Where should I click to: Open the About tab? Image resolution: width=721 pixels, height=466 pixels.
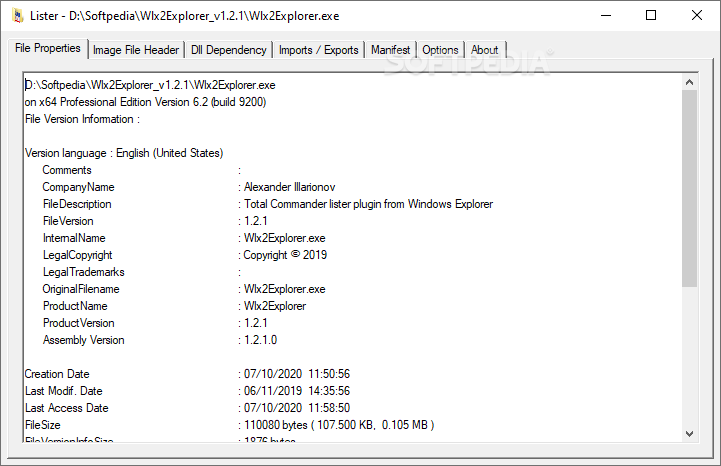tap(485, 50)
